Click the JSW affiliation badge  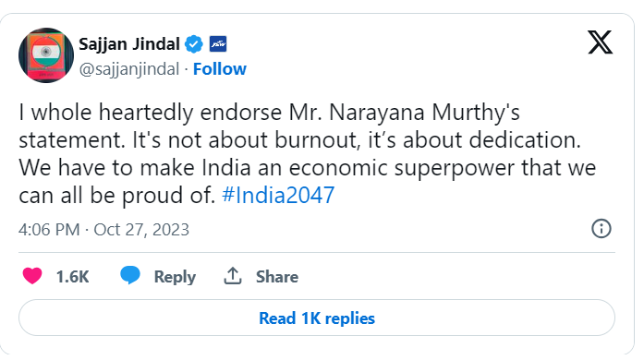(x=218, y=44)
